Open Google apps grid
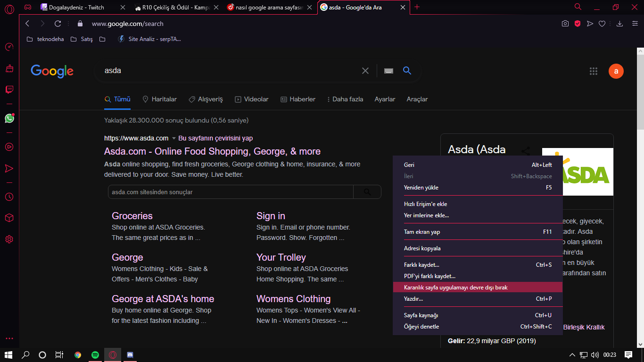The image size is (644, 362). pyautogui.click(x=594, y=71)
